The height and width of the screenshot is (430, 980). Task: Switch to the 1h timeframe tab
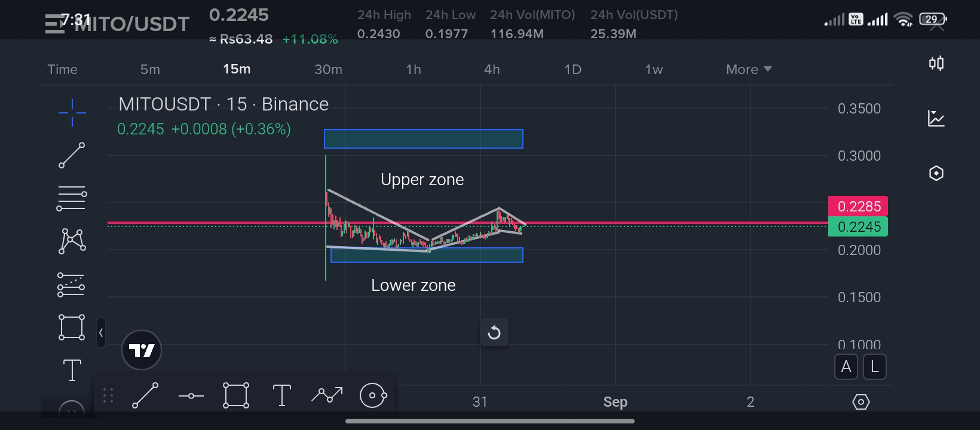pos(414,69)
